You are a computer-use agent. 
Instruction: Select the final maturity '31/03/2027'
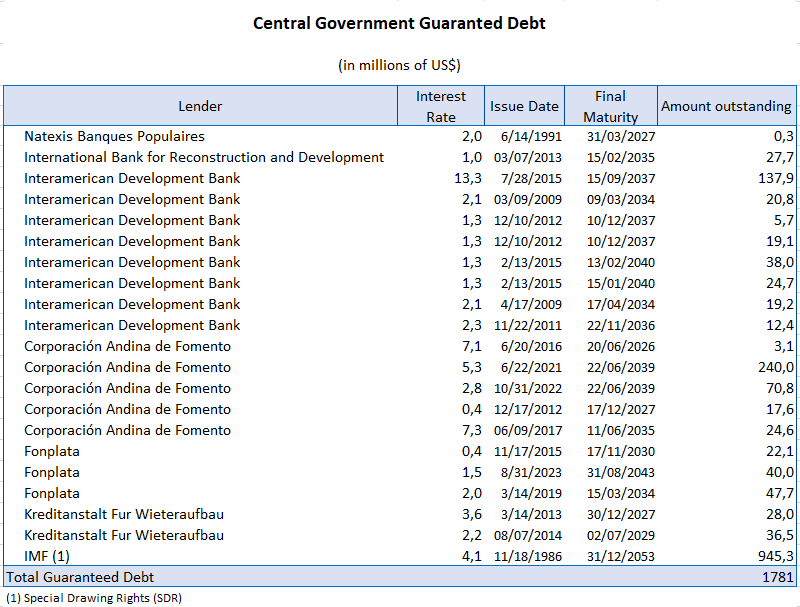(x=621, y=137)
